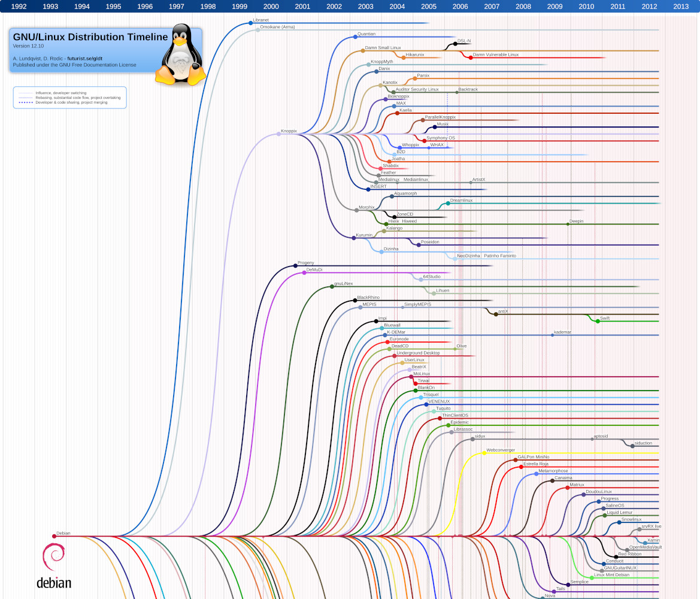Click the Tux penguin mascot image
Screen dimensions: 700x599
click(x=180, y=55)
